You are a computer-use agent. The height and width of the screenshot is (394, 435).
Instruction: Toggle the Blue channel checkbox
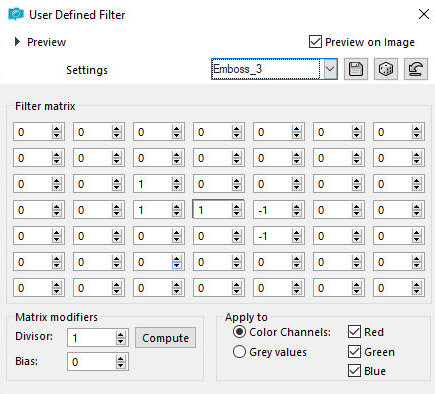click(354, 371)
